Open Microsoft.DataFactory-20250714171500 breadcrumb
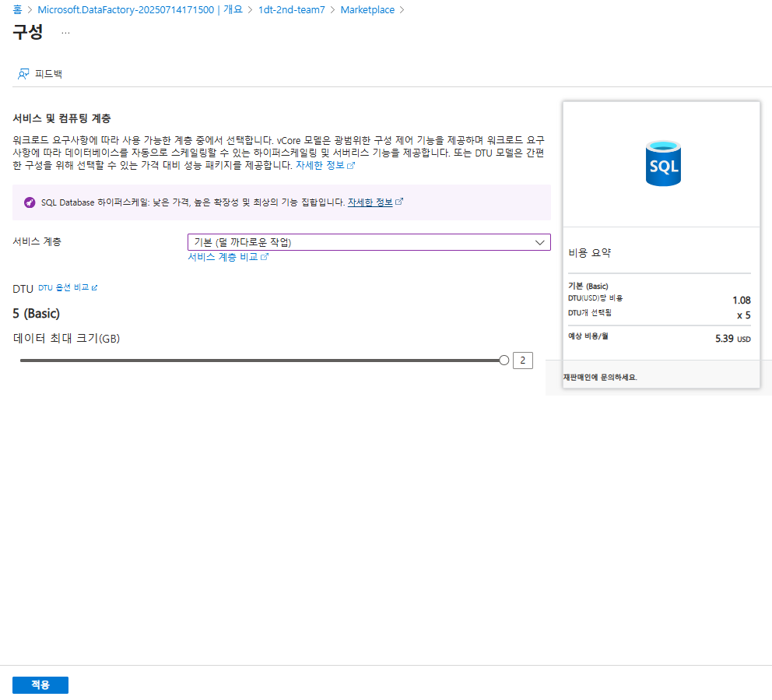Image resolution: width=772 pixels, height=700 pixels. (x=140, y=10)
